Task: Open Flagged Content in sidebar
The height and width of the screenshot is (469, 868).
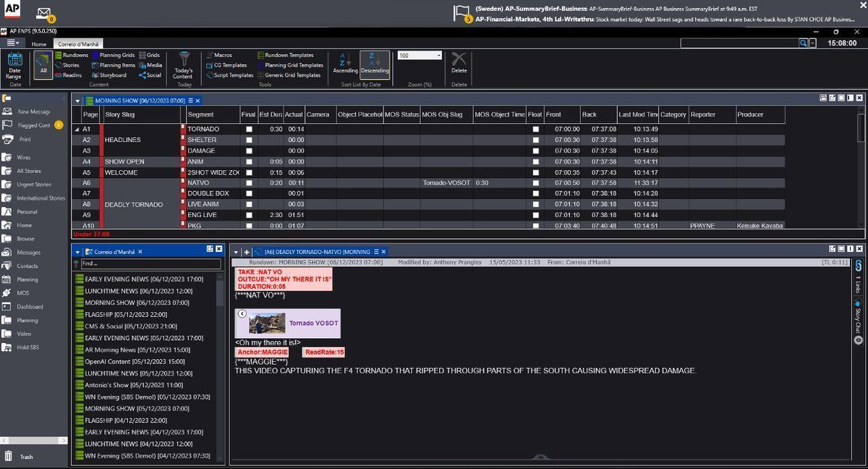Action: point(34,125)
